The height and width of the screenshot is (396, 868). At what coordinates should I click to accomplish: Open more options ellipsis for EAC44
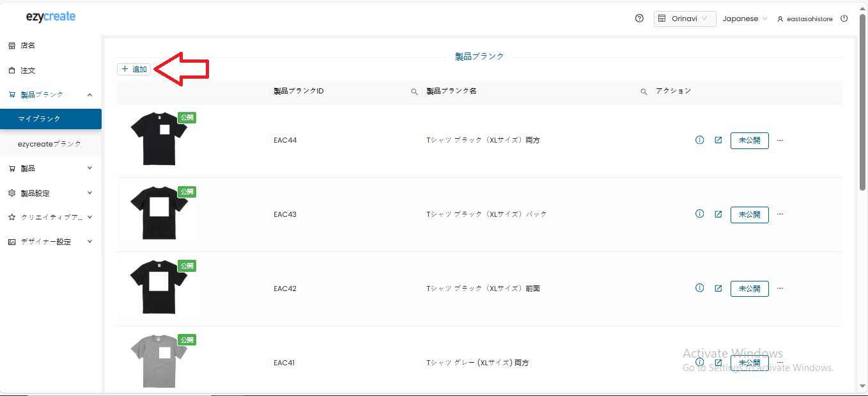click(780, 140)
